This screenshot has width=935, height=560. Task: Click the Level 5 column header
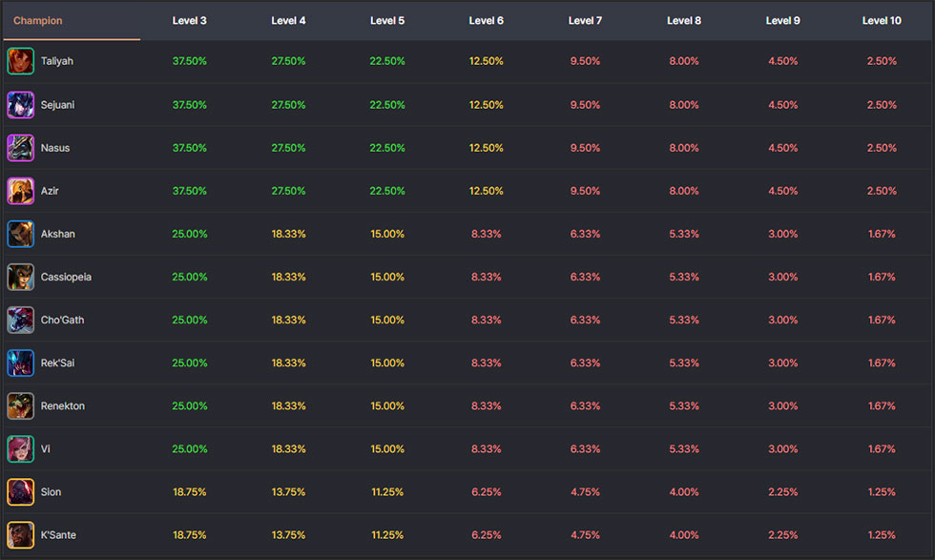click(387, 20)
